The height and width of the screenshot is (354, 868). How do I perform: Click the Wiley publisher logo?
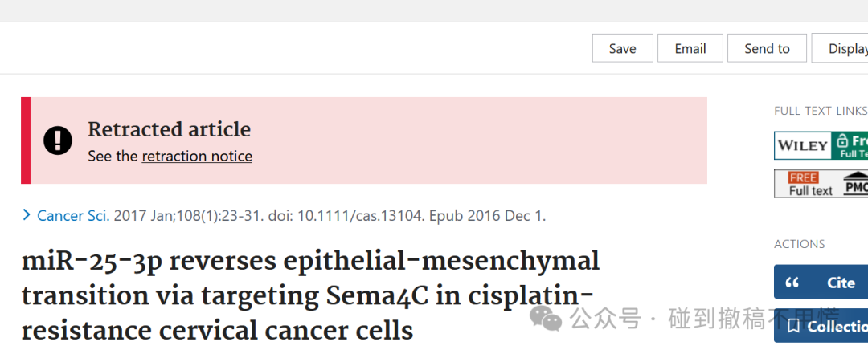coord(803,146)
